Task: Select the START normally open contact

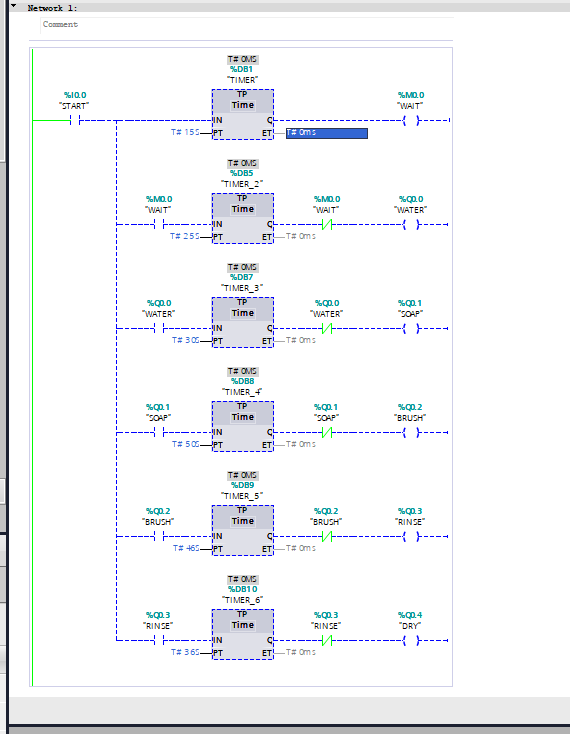Action: tap(75, 121)
